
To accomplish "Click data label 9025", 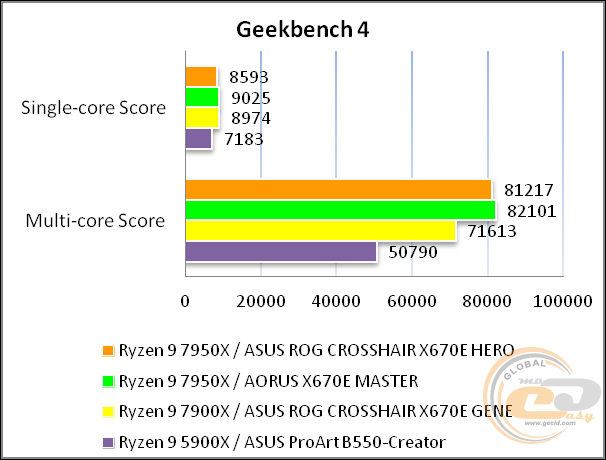I will [x=251, y=98].
